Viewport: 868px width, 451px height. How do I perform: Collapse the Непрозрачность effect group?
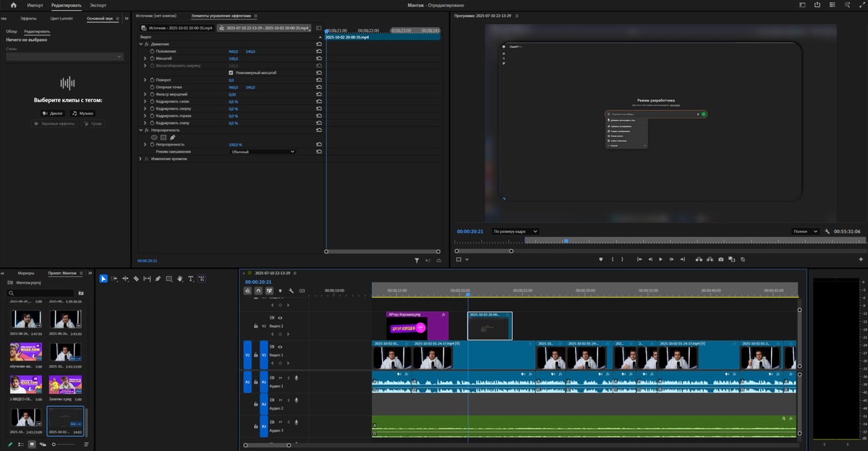point(141,130)
